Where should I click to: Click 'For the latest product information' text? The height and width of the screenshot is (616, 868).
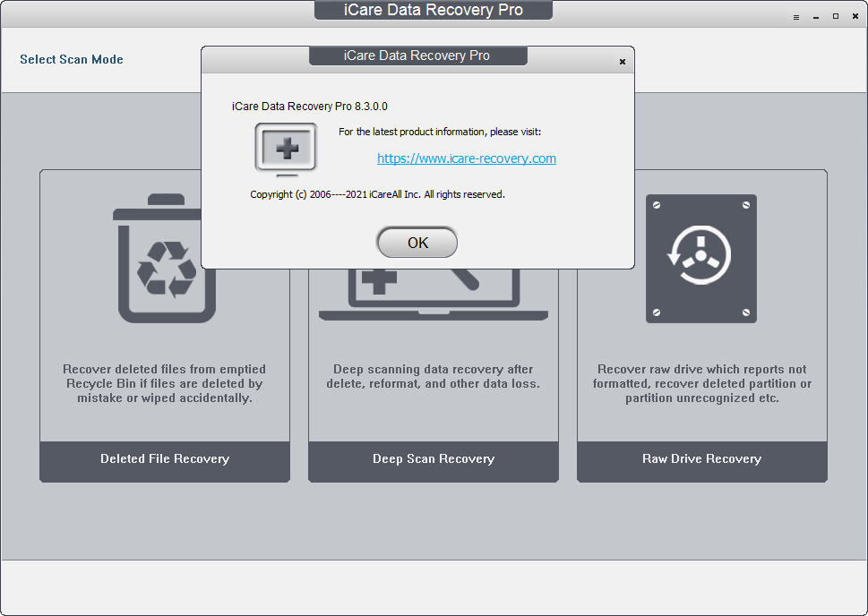(440, 132)
